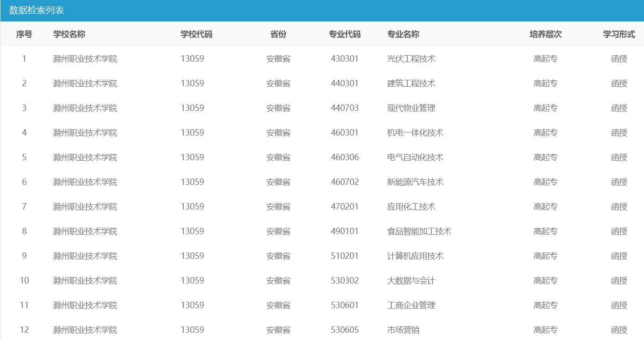Click major code 430301
Image resolution: width=644 pixels, height=341 pixels.
(x=345, y=59)
